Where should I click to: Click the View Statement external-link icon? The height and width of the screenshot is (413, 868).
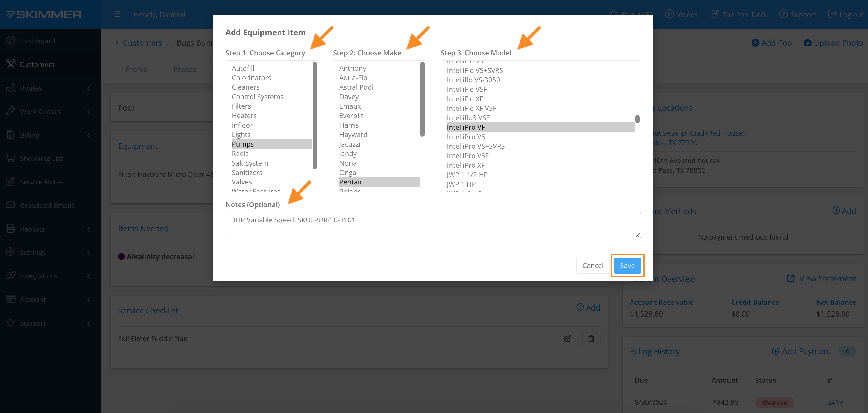(x=790, y=279)
